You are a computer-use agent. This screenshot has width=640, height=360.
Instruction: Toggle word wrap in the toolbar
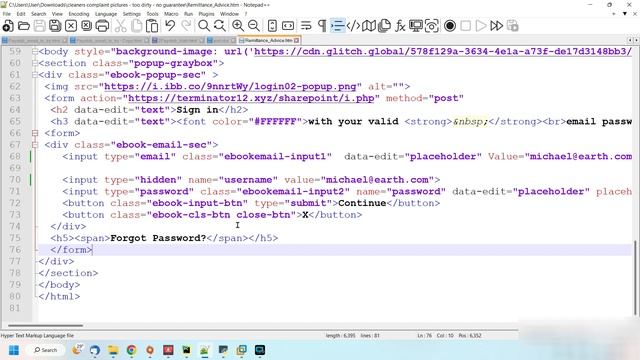coord(306,26)
